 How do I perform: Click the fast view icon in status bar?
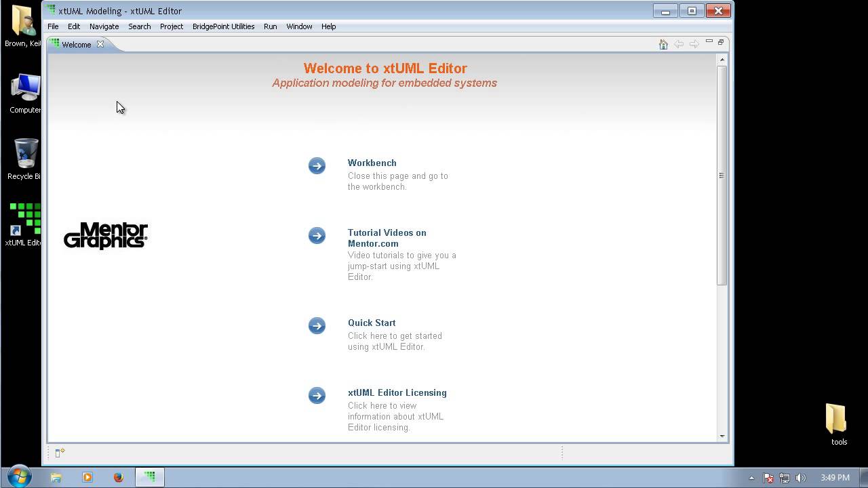tap(60, 452)
